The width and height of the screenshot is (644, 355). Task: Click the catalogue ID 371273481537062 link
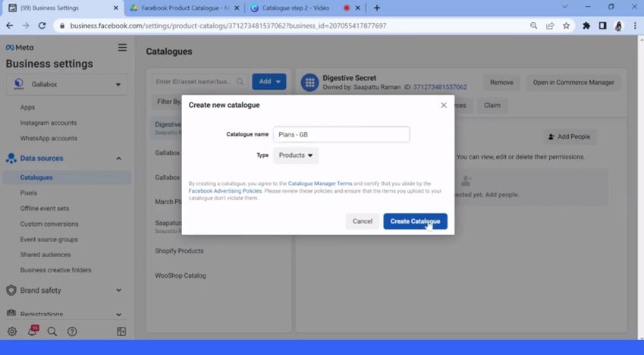440,87
